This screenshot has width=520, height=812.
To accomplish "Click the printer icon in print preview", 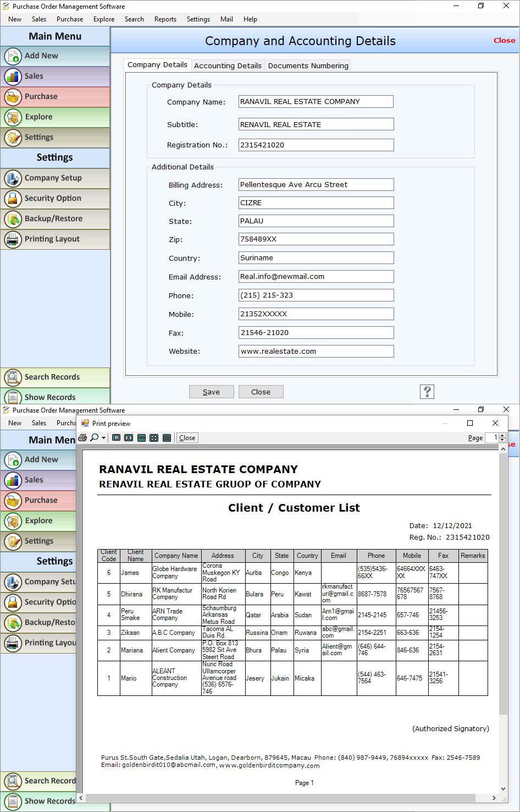I will [82, 437].
